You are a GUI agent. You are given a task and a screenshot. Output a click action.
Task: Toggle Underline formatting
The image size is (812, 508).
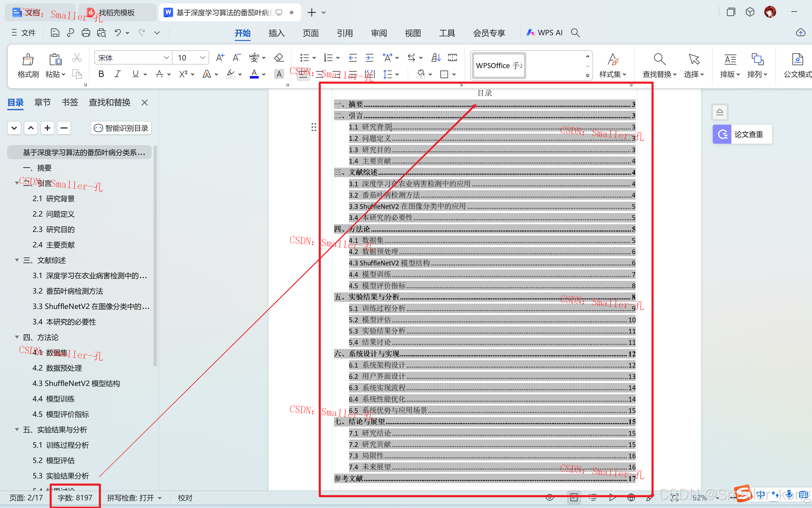click(x=135, y=74)
